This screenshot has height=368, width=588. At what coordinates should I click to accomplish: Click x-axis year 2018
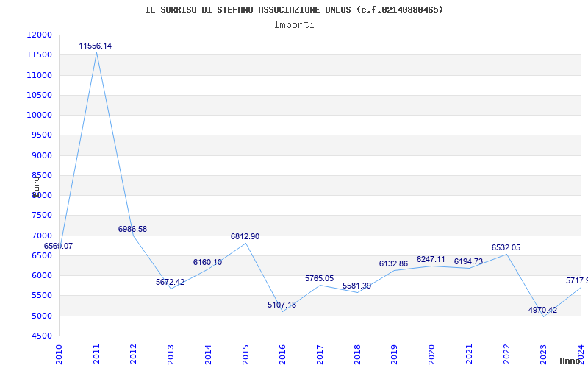pos(357,354)
